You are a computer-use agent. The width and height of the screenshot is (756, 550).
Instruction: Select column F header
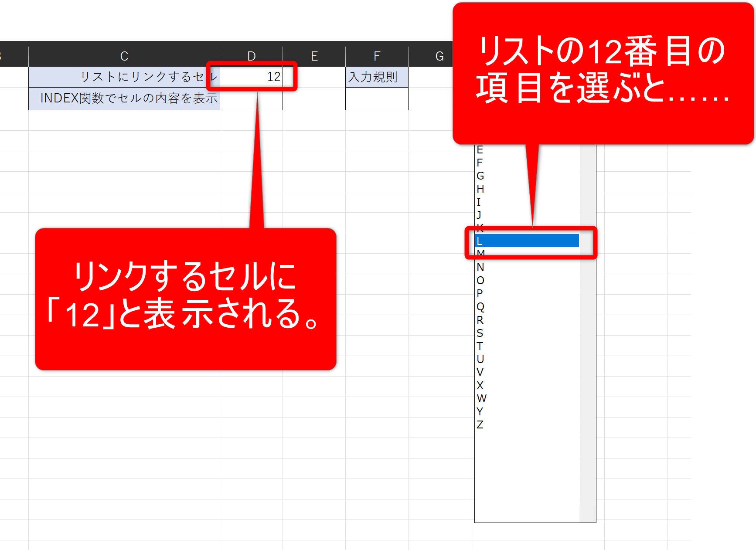point(377,56)
